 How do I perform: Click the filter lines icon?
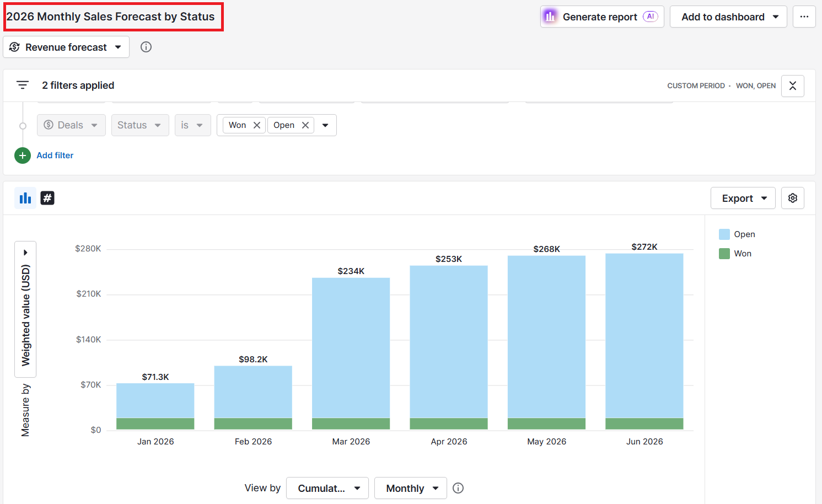(23, 85)
